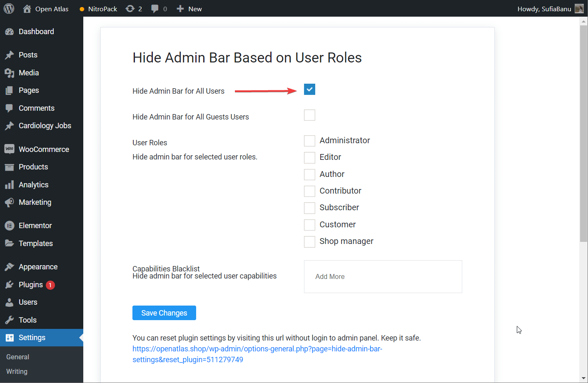Open the plugin reset URL link
Viewport: 588px width, 383px height.
[257, 349]
